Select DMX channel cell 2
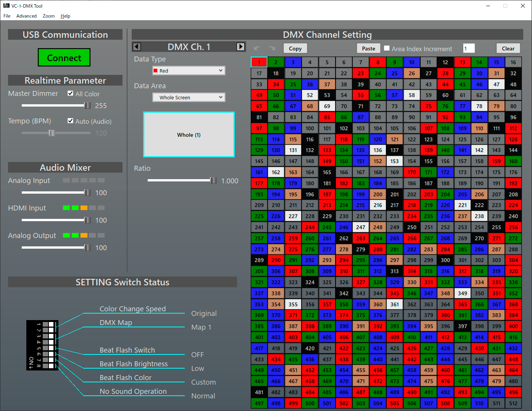The height and width of the screenshot is (411, 532). (x=276, y=62)
